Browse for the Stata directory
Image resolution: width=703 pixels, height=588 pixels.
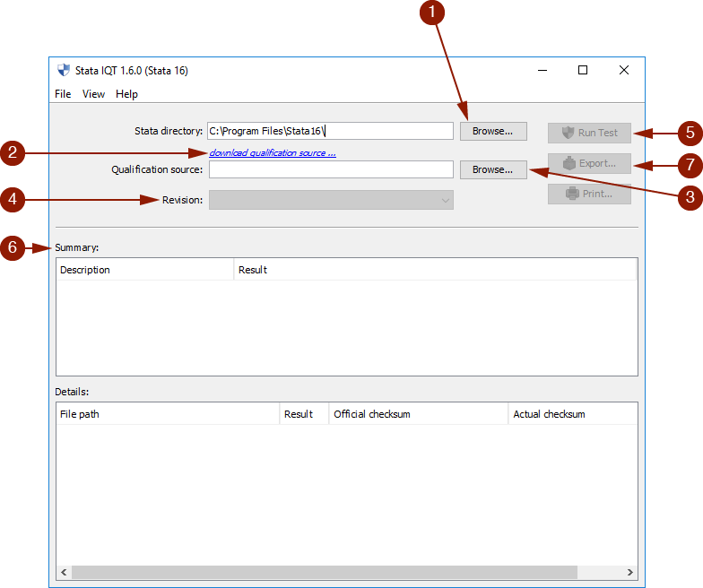[x=493, y=131]
